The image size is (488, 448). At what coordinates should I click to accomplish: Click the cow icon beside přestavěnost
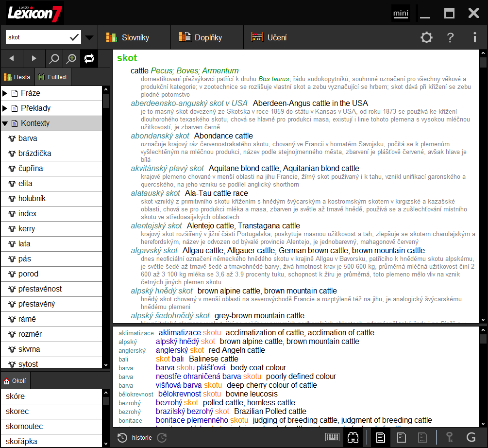[12, 289]
